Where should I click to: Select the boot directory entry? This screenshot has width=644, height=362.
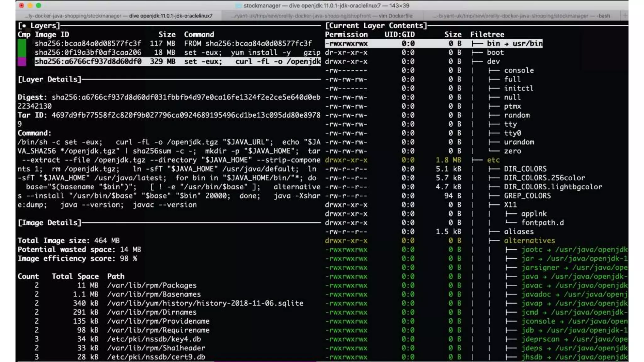coord(495,52)
